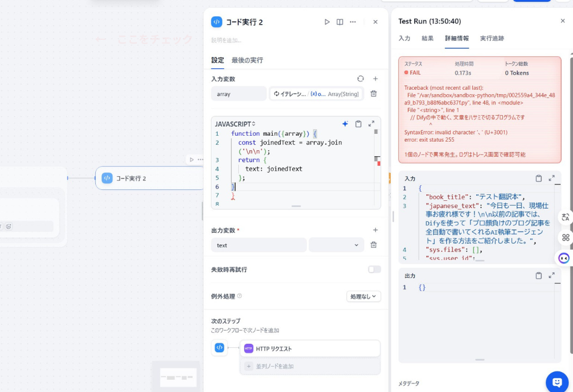
Task: Open the 例外処理 処理なし dropdown
Action: coord(364,296)
